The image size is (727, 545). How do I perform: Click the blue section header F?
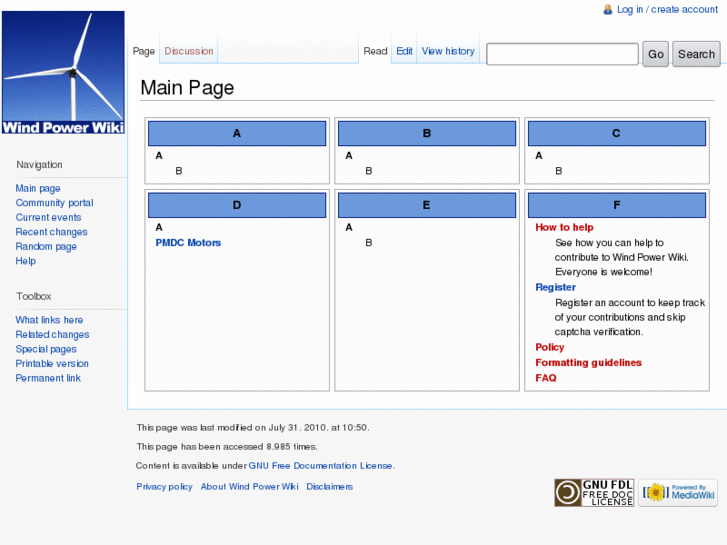pos(617,205)
